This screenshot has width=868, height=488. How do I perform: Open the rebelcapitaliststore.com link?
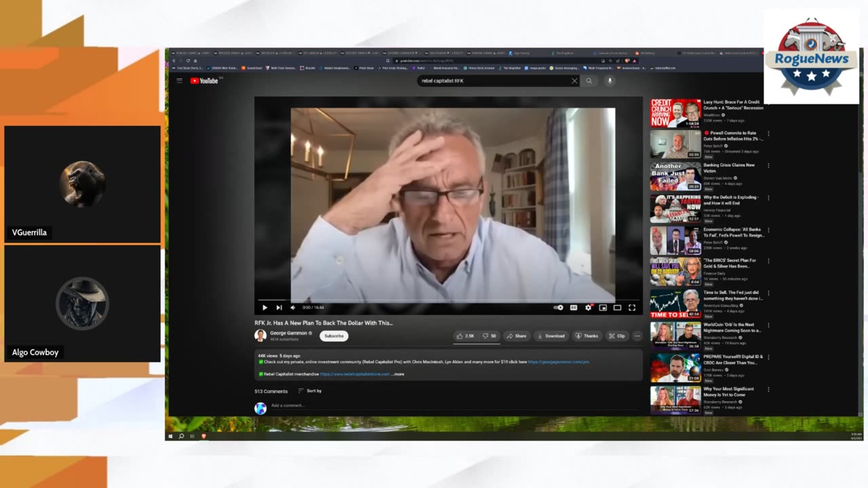point(355,374)
